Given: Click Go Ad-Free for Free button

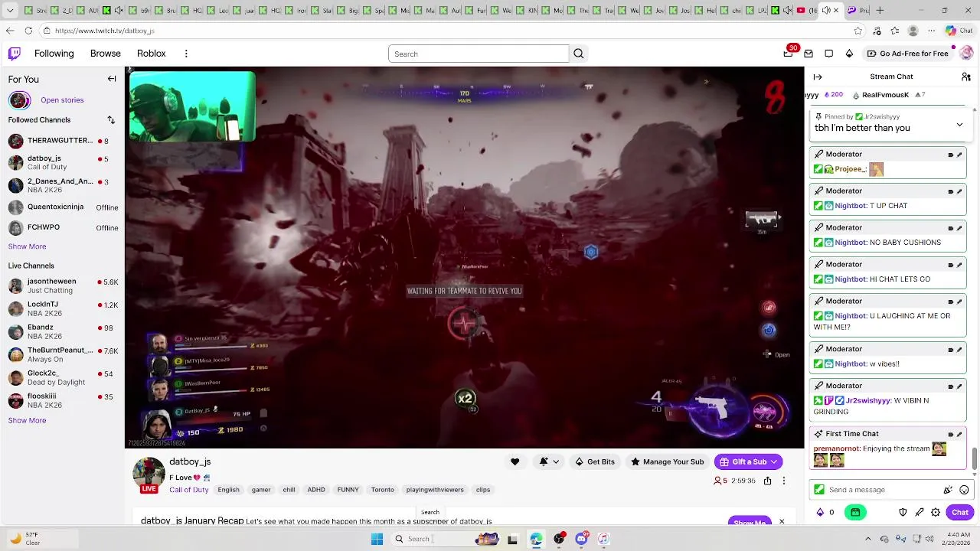Looking at the screenshot, I should coord(908,54).
